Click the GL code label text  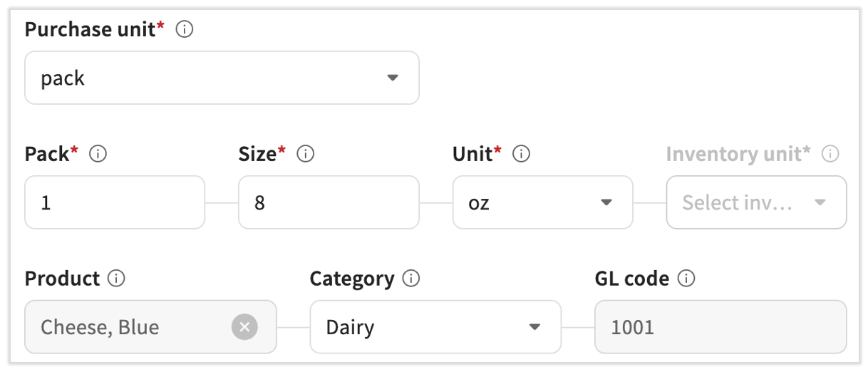(x=632, y=279)
